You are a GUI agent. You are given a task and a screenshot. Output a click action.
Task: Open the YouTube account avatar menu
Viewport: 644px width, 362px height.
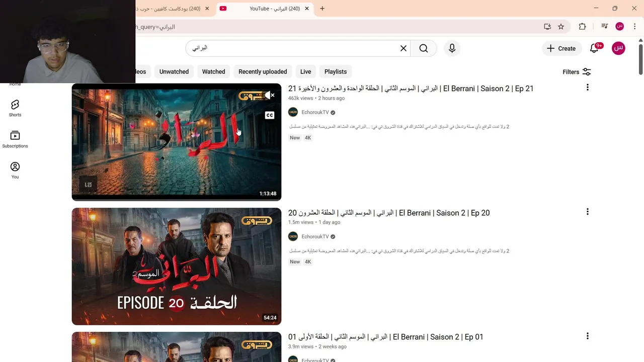(x=618, y=48)
